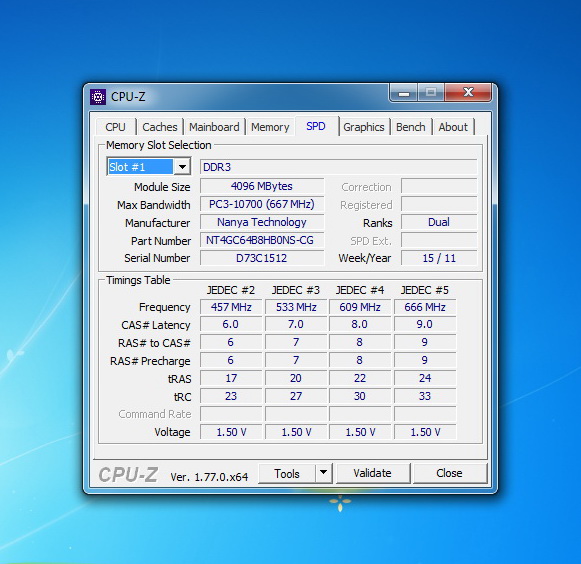The image size is (581, 564).
Task: Click the JEDEC #3 column header
Action: 296,290
